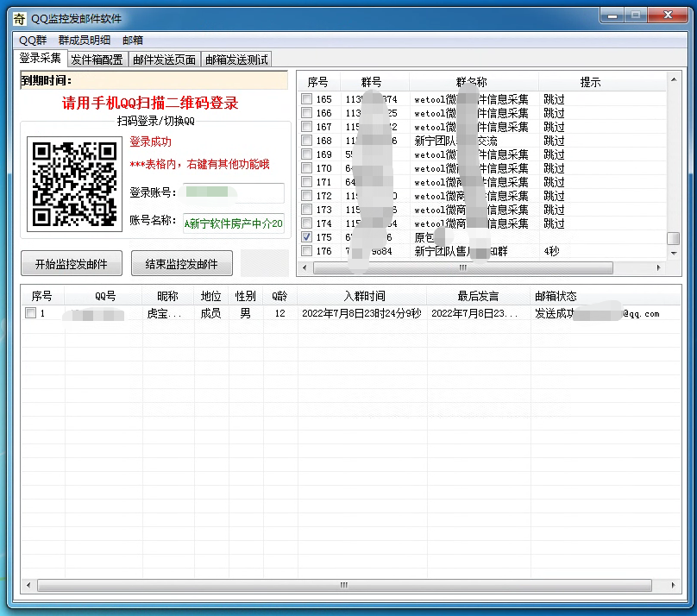This screenshot has width=697, height=616.
Task: Select the Q龄 value '12'
Action: pyautogui.click(x=279, y=313)
